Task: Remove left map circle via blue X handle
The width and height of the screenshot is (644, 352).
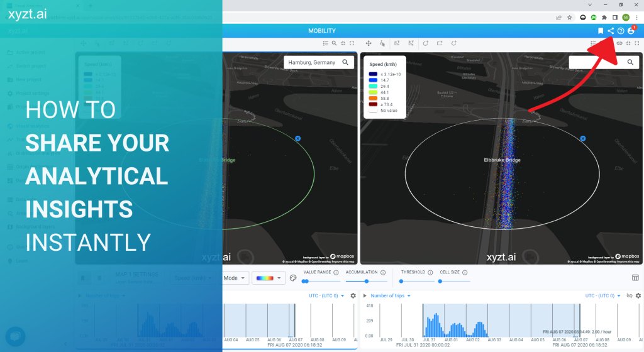Action: point(297,139)
